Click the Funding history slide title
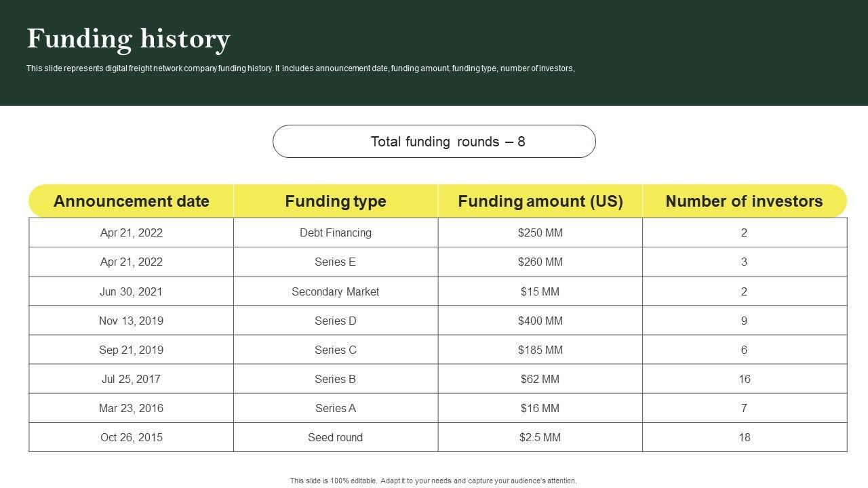This screenshot has height=488, width=868. (x=128, y=39)
